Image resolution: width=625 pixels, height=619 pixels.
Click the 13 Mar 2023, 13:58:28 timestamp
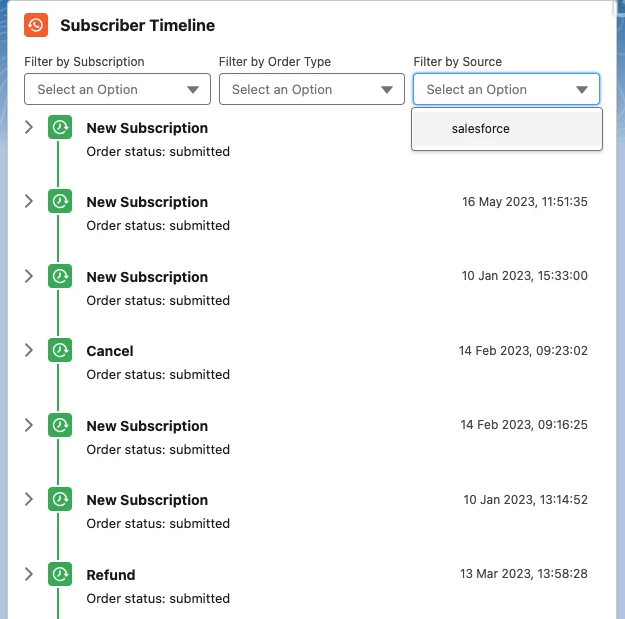524,574
